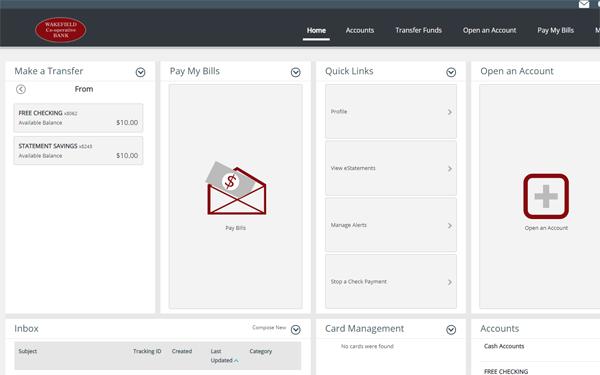This screenshot has height=375, width=600.
Task: Click the Wakefield Co-operative Bank logo
Action: [60, 30]
